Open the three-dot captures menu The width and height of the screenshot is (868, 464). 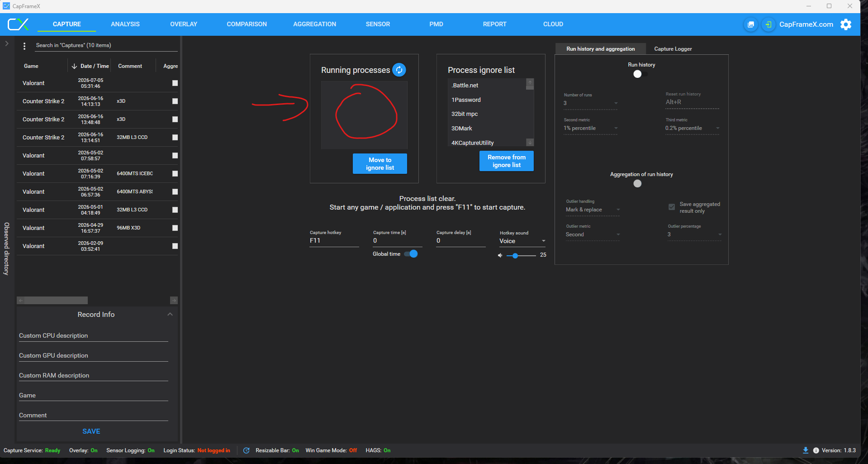pyautogui.click(x=24, y=46)
